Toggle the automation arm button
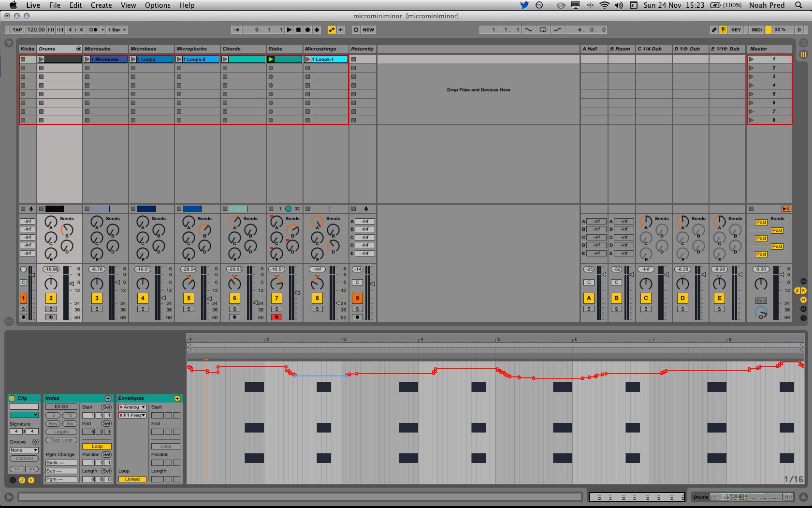 coord(332,30)
